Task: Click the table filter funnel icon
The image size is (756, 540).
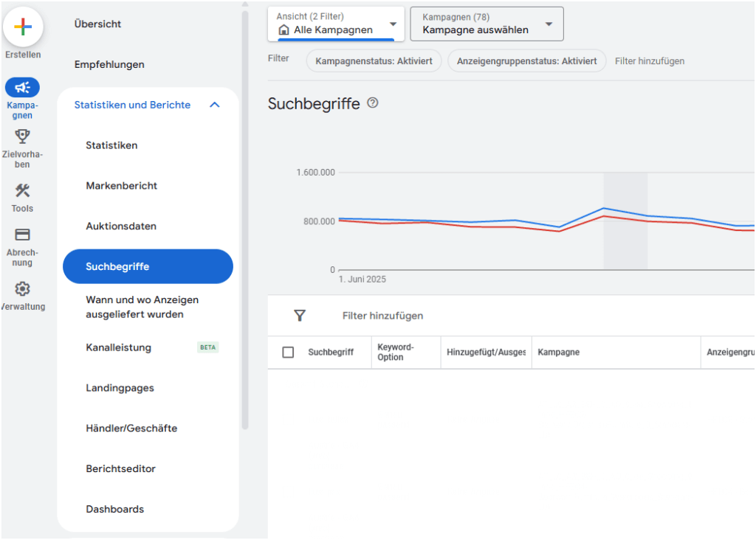Action: [x=300, y=316]
